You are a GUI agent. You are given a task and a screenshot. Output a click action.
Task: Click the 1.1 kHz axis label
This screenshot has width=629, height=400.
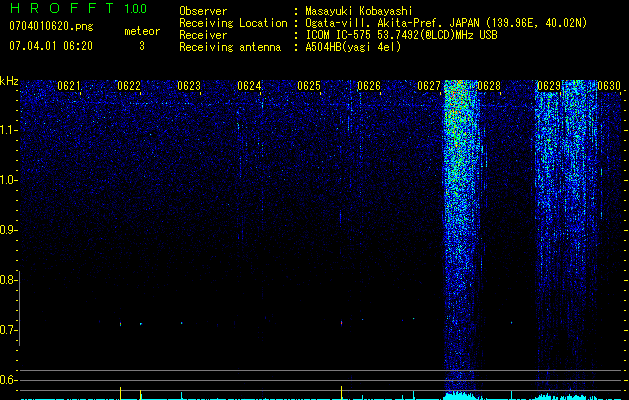[8, 130]
